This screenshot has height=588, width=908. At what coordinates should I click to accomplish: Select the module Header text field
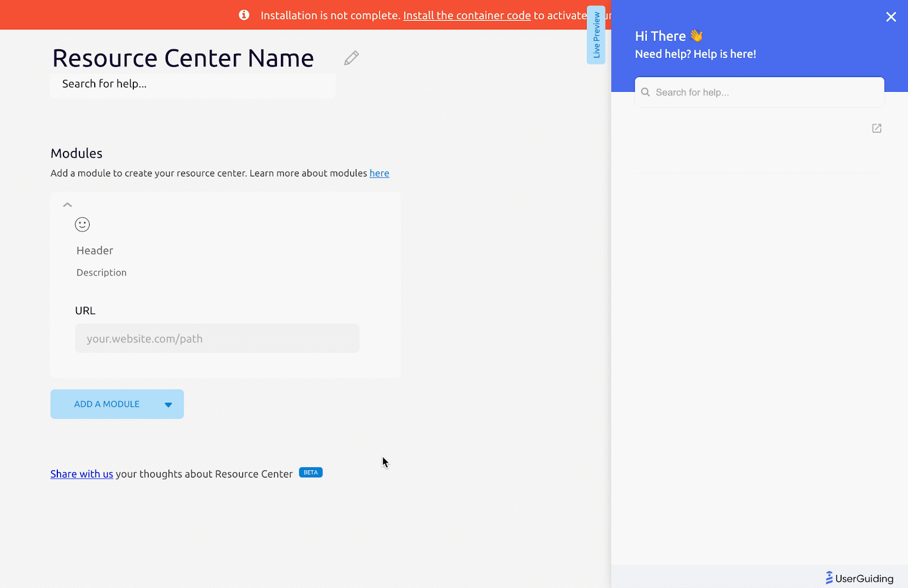(95, 251)
